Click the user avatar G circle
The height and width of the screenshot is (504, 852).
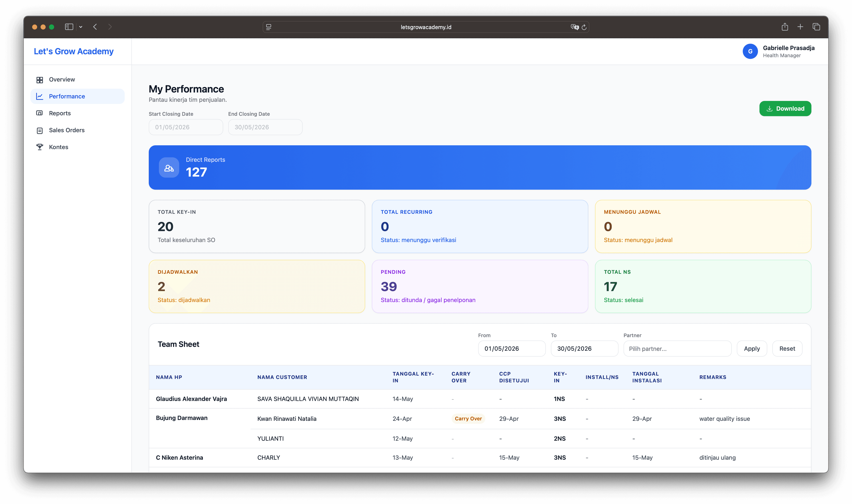tap(750, 51)
